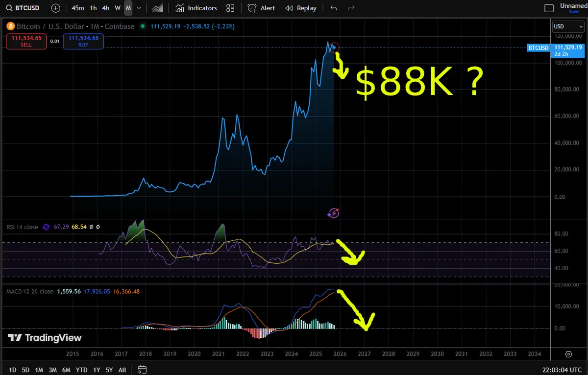Add a symbol to compare with plus icon
The width and height of the screenshot is (588, 375).
pyautogui.click(x=56, y=8)
